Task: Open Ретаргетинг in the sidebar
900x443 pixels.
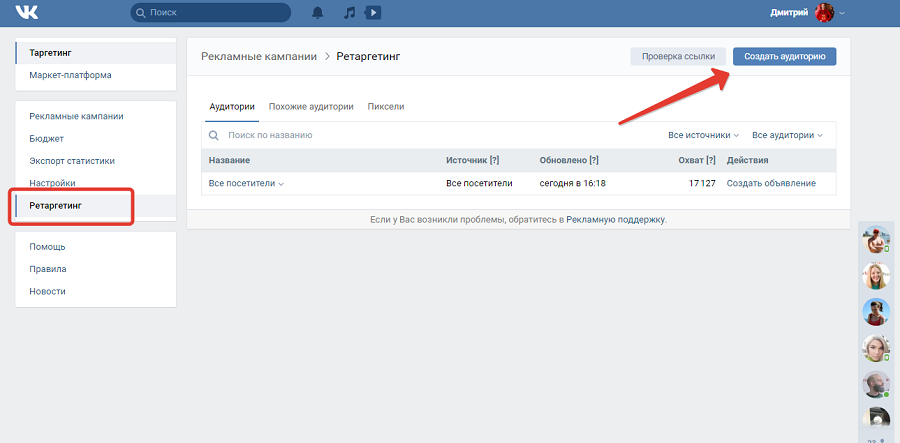Action: (95, 205)
